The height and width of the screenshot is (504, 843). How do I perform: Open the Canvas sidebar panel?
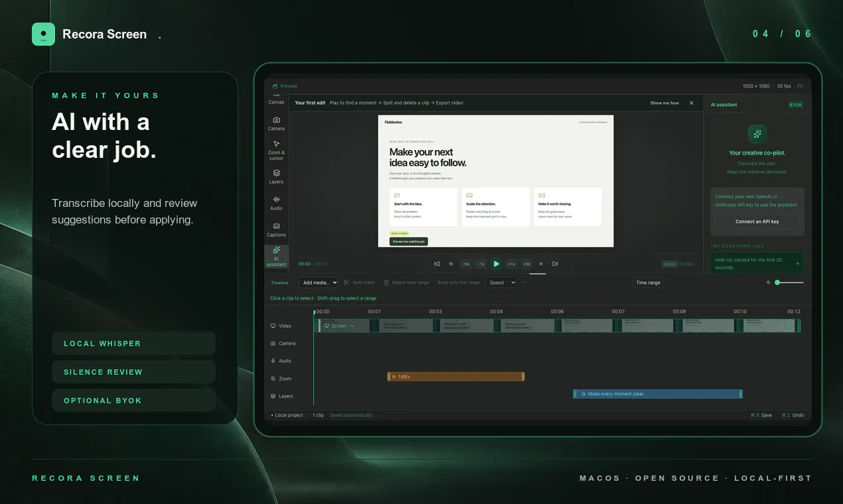[276, 101]
